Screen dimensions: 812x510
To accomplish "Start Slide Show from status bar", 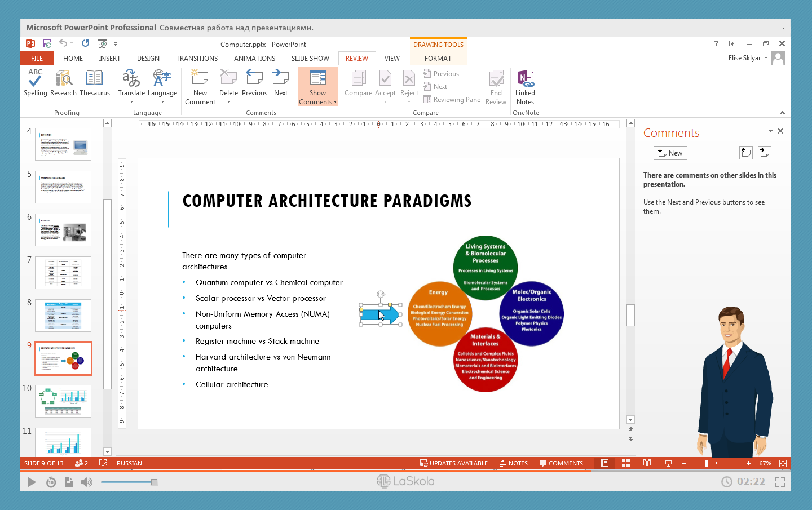I will [x=668, y=463].
